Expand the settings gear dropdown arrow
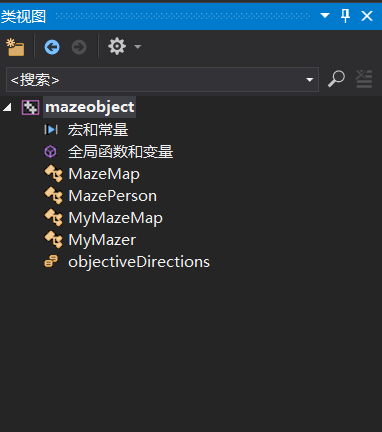This screenshot has width=382, height=432. coord(138,47)
